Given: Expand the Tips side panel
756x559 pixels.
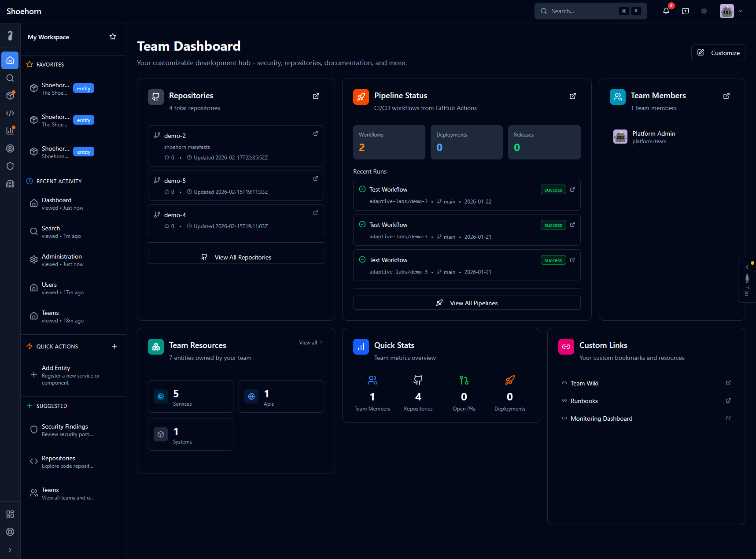Looking at the screenshot, I should [x=747, y=280].
